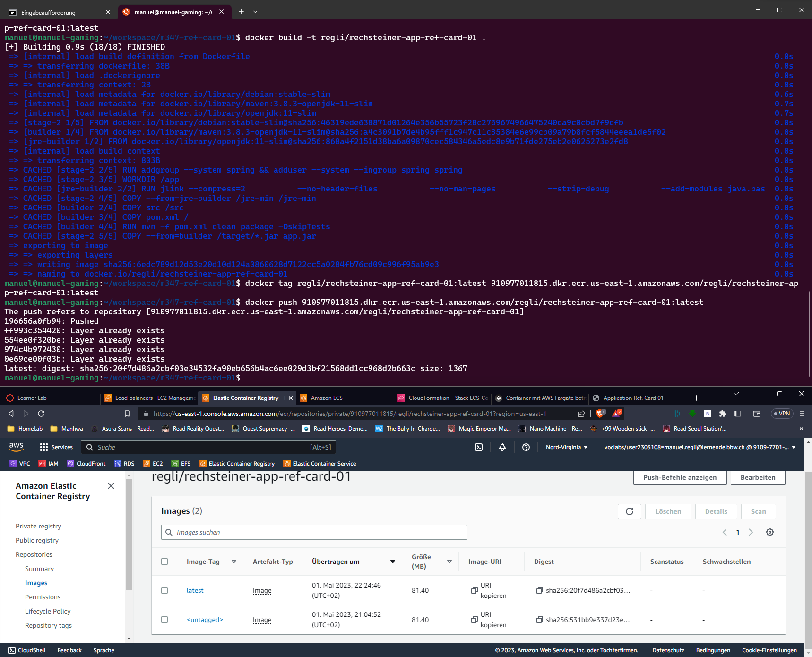Screen dimensions: 812x657
Task: Toggle the select-all images checkbox
Action: click(164, 562)
